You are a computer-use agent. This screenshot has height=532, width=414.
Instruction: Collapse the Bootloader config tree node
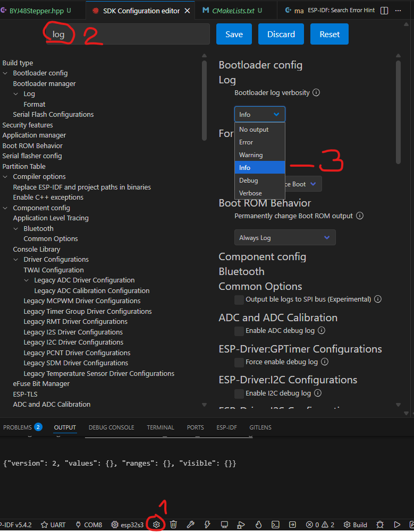click(5, 73)
